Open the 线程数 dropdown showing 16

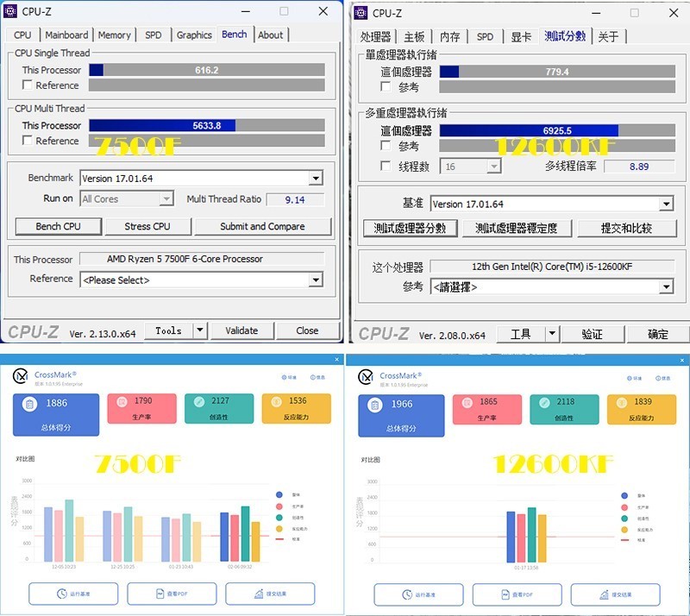click(x=470, y=166)
